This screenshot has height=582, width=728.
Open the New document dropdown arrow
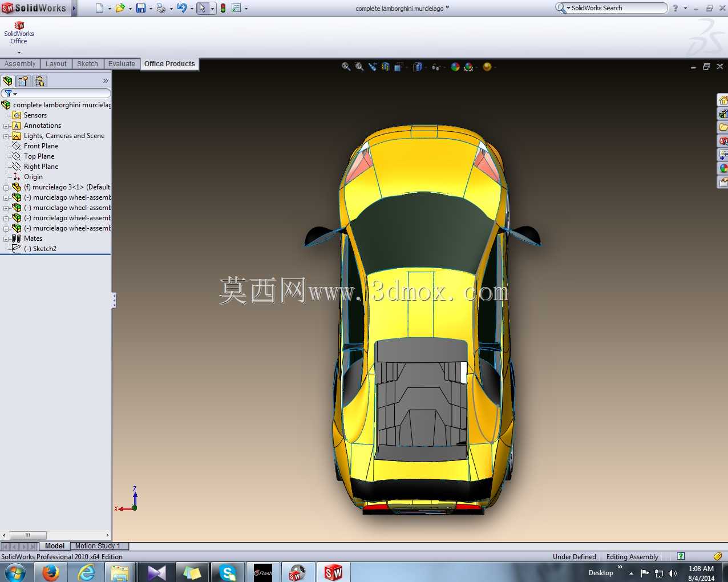pyautogui.click(x=110, y=9)
